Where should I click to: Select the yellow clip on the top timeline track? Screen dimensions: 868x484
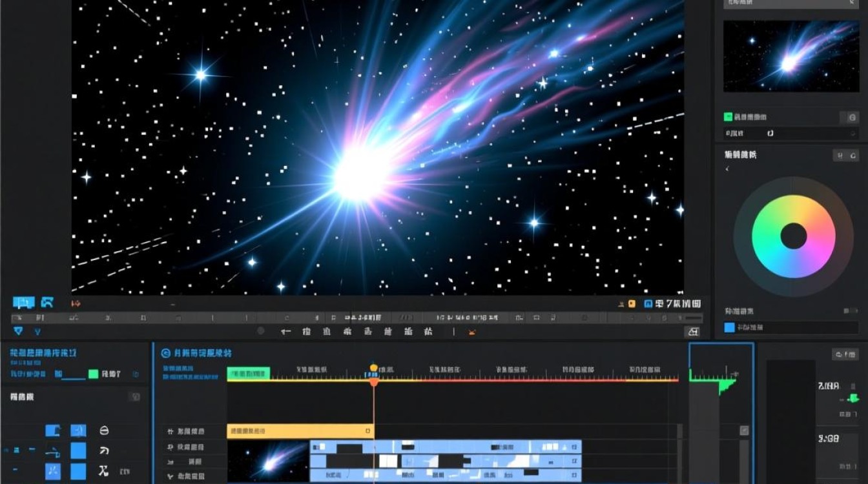point(300,430)
